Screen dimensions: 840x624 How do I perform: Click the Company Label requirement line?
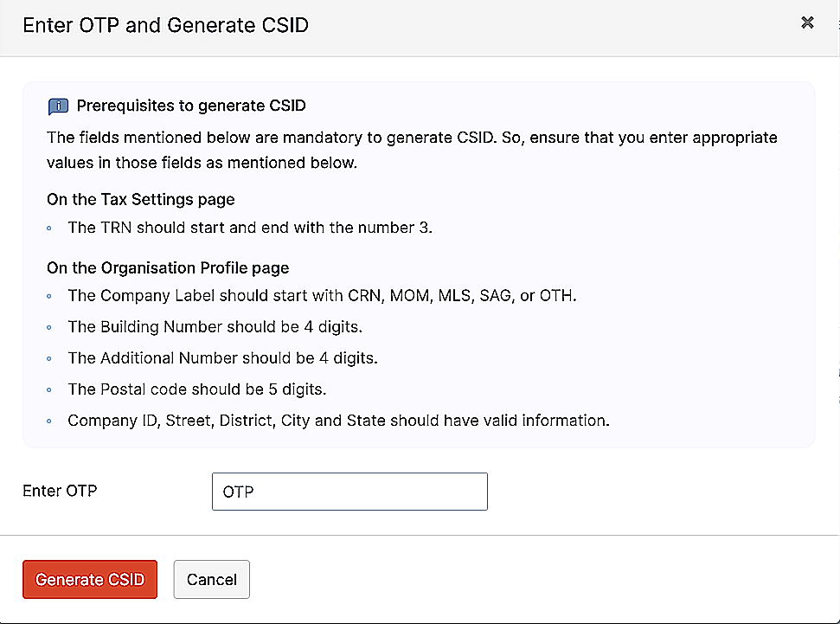coord(322,295)
